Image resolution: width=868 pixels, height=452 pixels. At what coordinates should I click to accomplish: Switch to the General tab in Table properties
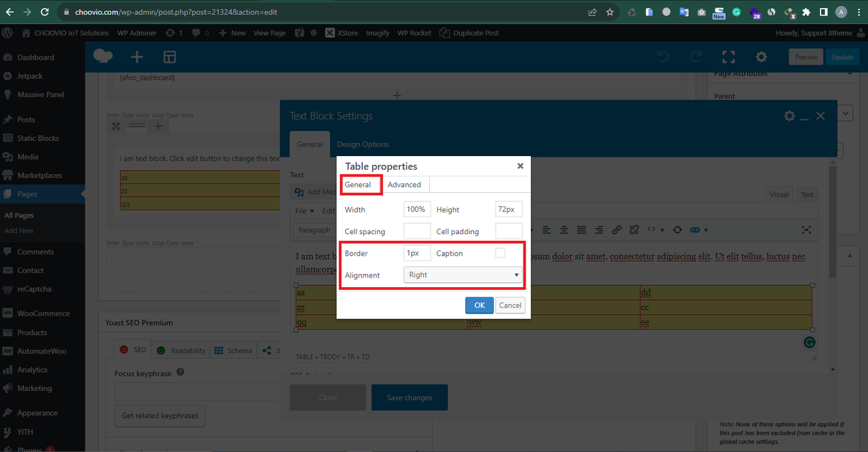click(358, 185)
